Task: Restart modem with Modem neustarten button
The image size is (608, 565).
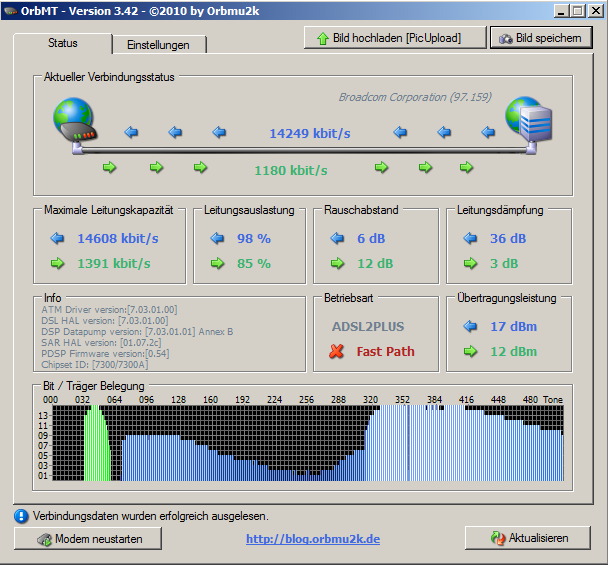Action: 91,538
